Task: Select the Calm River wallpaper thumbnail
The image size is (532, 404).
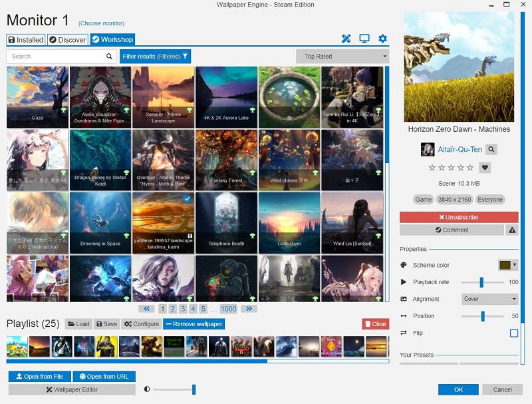Action: (289, 223)
